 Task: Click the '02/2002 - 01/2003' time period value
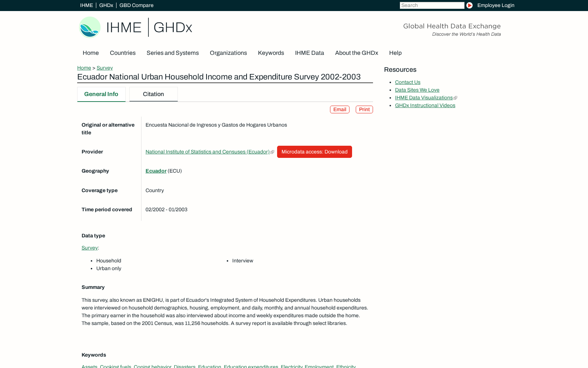[x=166, y=210]
